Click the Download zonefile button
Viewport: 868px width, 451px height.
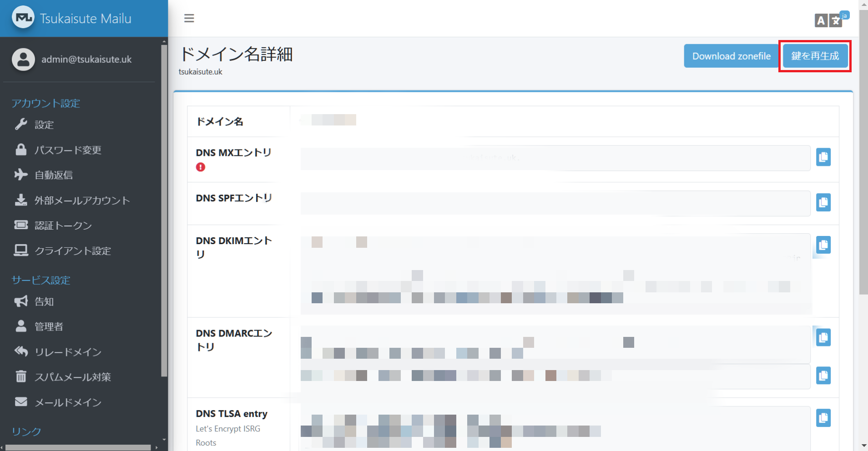pos(731,56)
